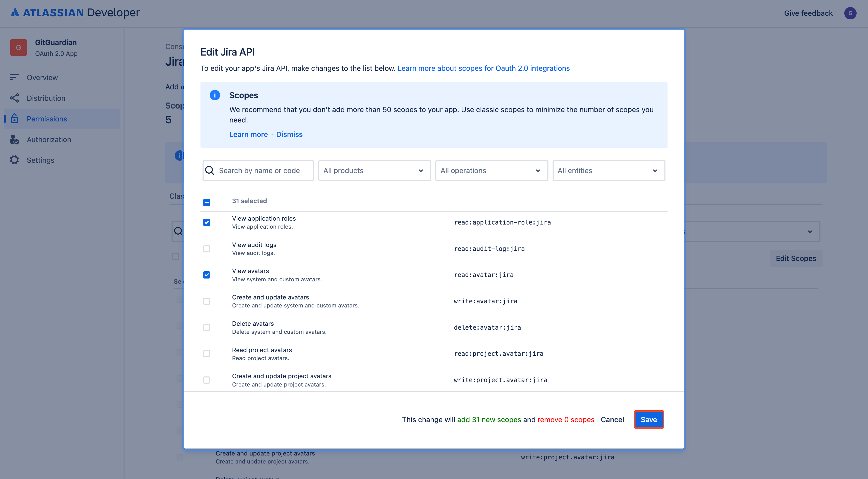Viewport: 868px width, 479px height.
Task: Check Create and update avatars scope
Action: click(x=207, y=301)
